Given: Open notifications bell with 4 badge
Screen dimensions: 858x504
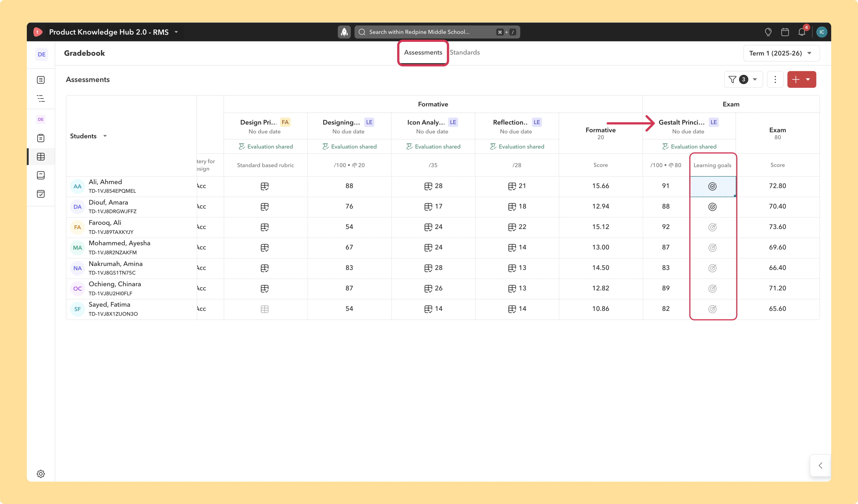Looking at the screenshot, I should point(802,32).
